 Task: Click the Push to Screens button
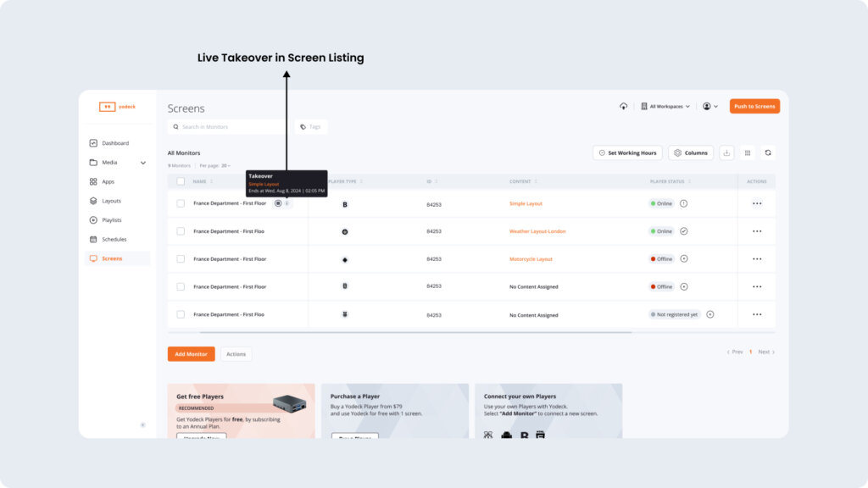754,106
